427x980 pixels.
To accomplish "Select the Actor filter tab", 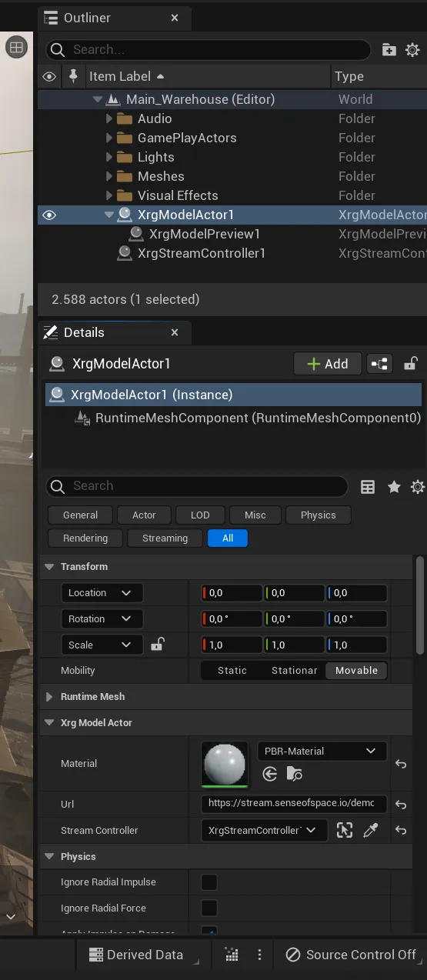I will 144,515.
